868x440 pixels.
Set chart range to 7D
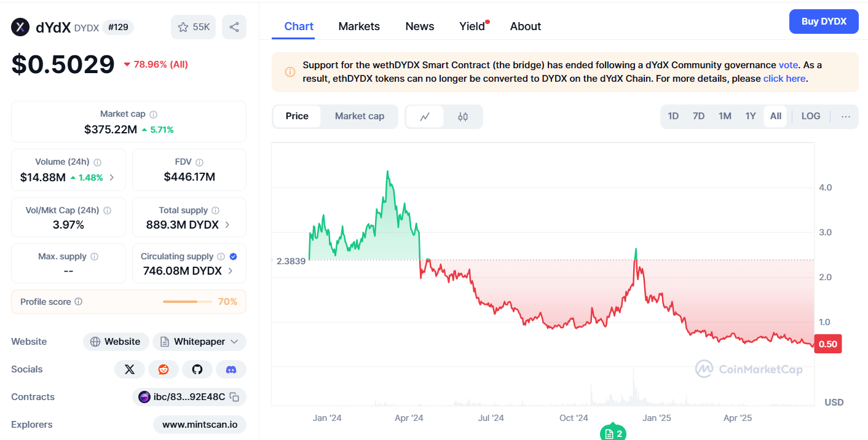(699, 116)
